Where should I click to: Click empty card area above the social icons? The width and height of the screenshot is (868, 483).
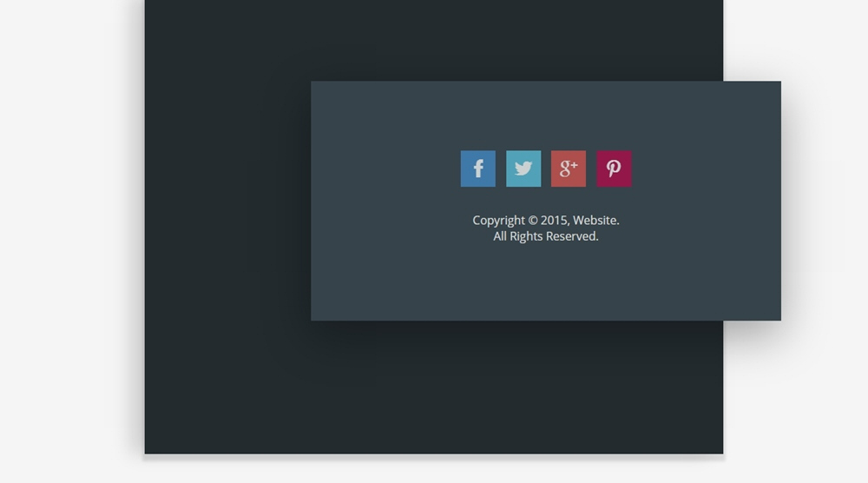pos(546,113)
